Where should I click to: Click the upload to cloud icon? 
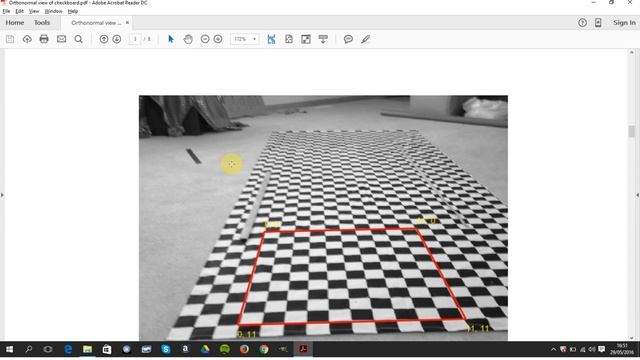pyautogui.click(x=27, y=39)
